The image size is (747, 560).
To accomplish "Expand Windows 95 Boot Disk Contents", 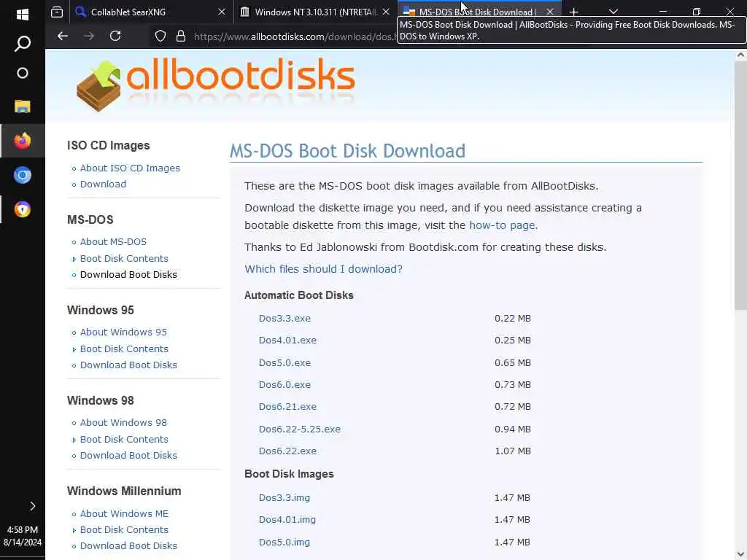I will [x=124, y=349].
